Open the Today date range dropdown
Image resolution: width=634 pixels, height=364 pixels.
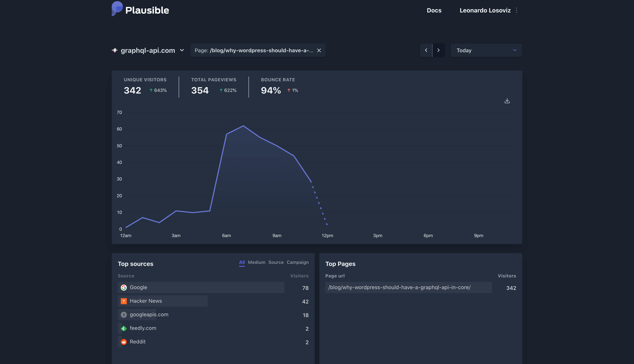point(486,50)
